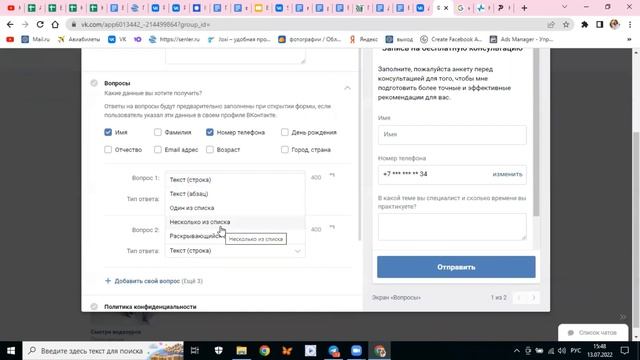The image size is (640, 360).
Task: Close the active browser tab
Action: 446,8
